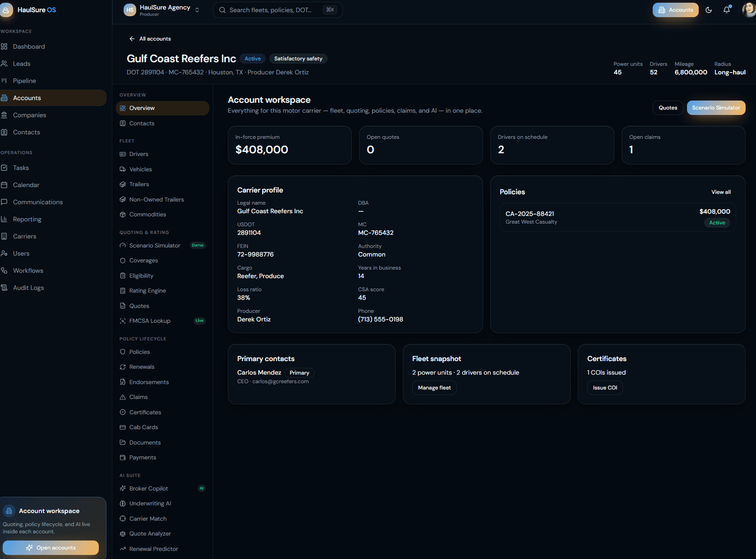This screenshot has height=559, width=756.
Task: Click the In-force premium $408,000 card
Action: [290, 145]
